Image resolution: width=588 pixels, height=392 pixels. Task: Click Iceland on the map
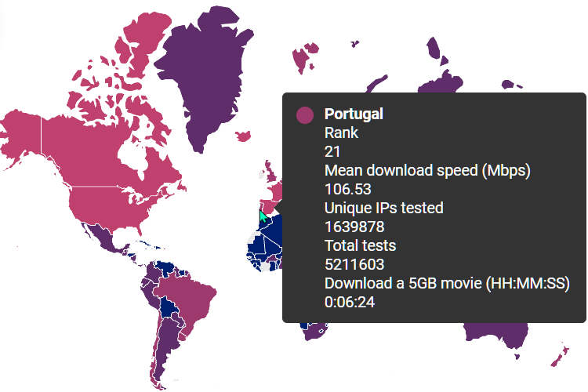coord(243,136)
